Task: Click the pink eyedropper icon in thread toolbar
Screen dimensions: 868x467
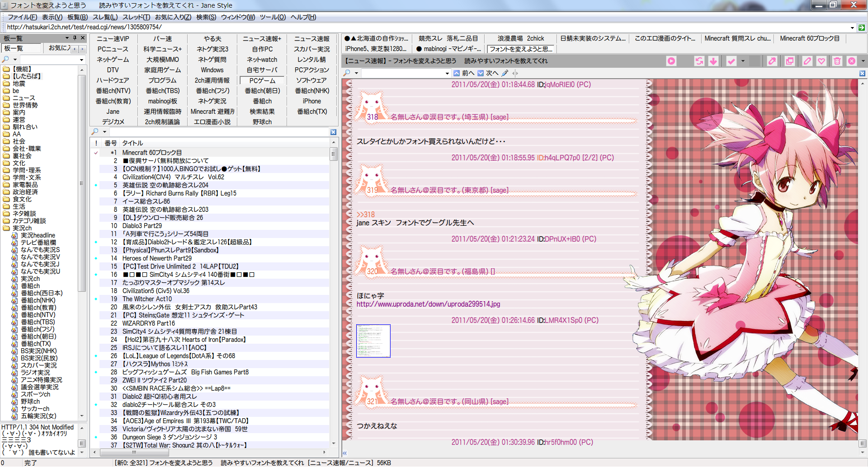Action: pyautogui.click(x=772, y=61)
